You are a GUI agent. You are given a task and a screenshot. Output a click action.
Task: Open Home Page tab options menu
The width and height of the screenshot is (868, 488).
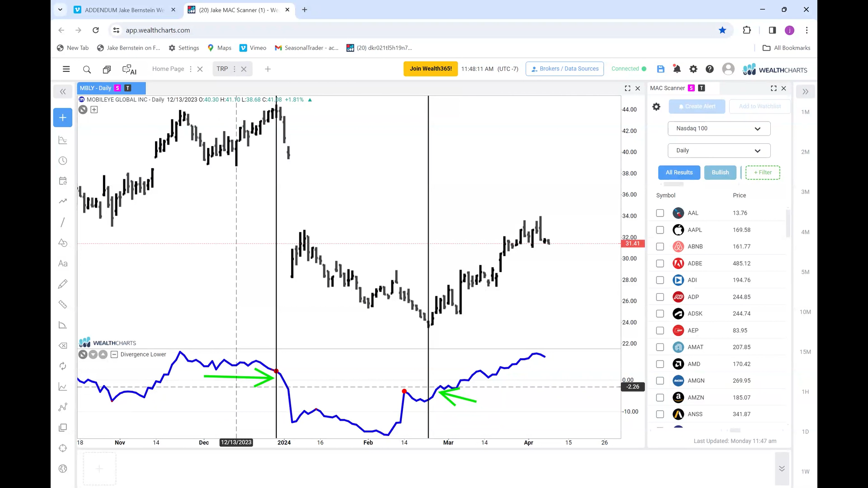click(x=190, y=69)
